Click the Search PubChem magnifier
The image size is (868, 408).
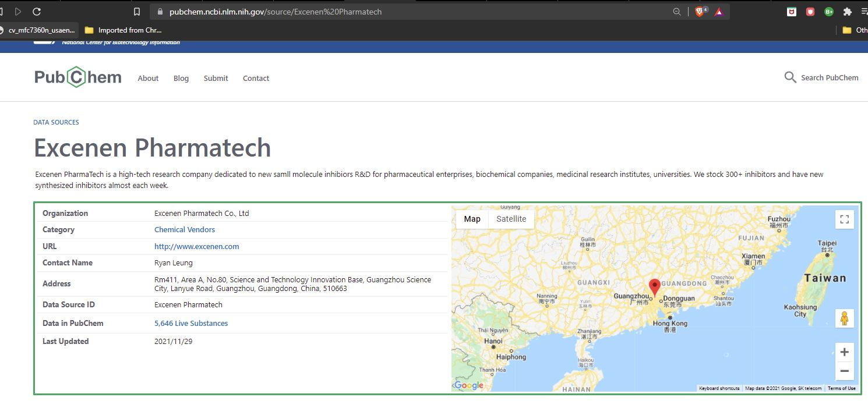[x=790, y=77]
